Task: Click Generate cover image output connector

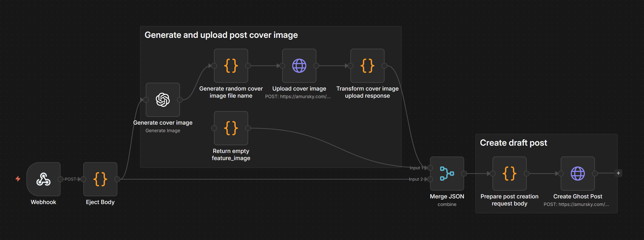Action: coord(180,100)
